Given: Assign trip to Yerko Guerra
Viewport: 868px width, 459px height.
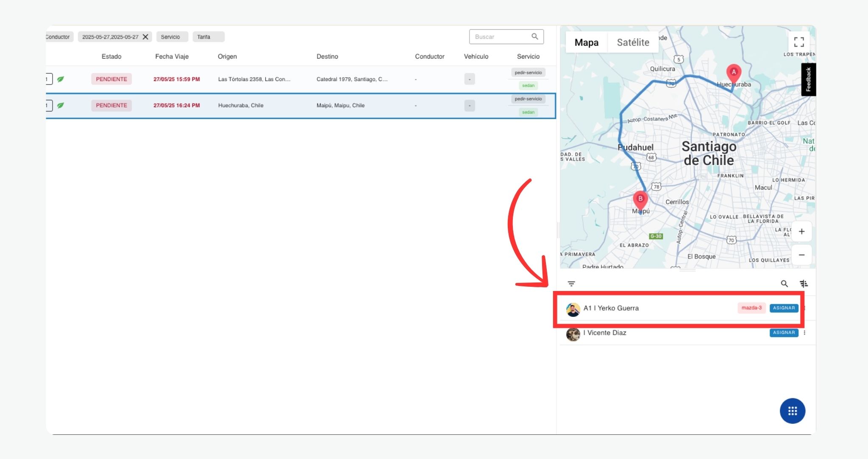Looking at the screenshot, I should pos(784,308).
